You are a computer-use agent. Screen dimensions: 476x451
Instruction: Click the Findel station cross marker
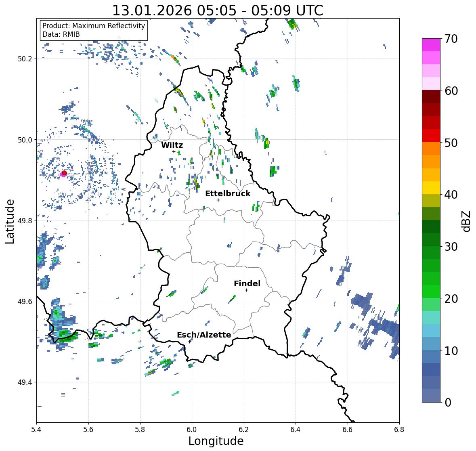tap(247, 290)
